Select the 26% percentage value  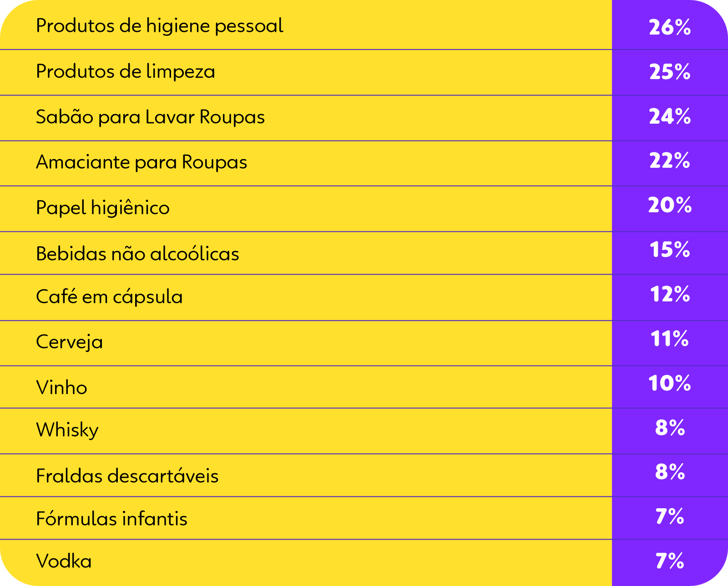click(x=670, y=27)
